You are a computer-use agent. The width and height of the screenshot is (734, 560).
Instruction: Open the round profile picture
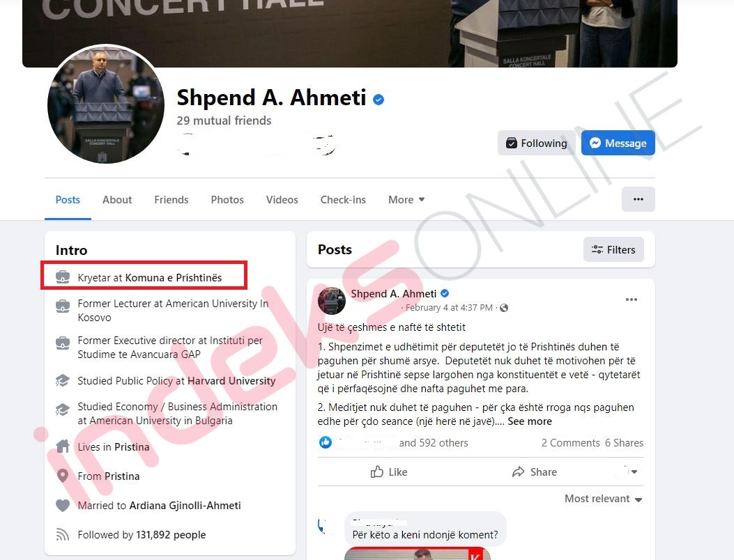(x=106, y=104)
